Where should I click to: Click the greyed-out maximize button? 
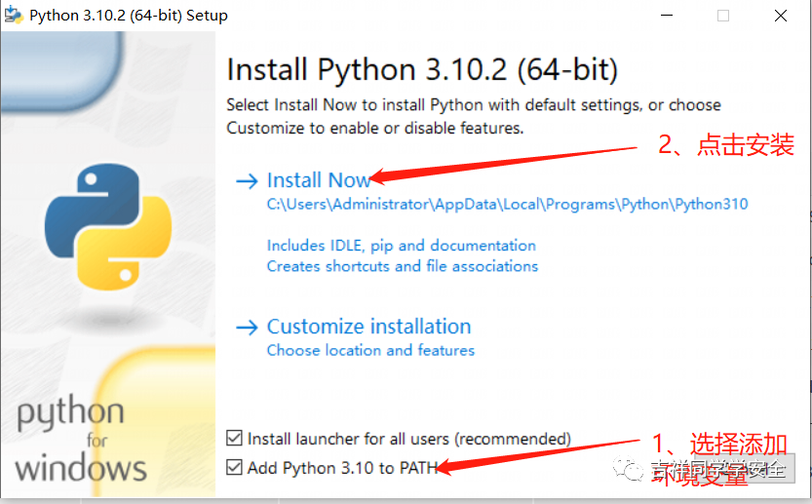tap(723, 16)
